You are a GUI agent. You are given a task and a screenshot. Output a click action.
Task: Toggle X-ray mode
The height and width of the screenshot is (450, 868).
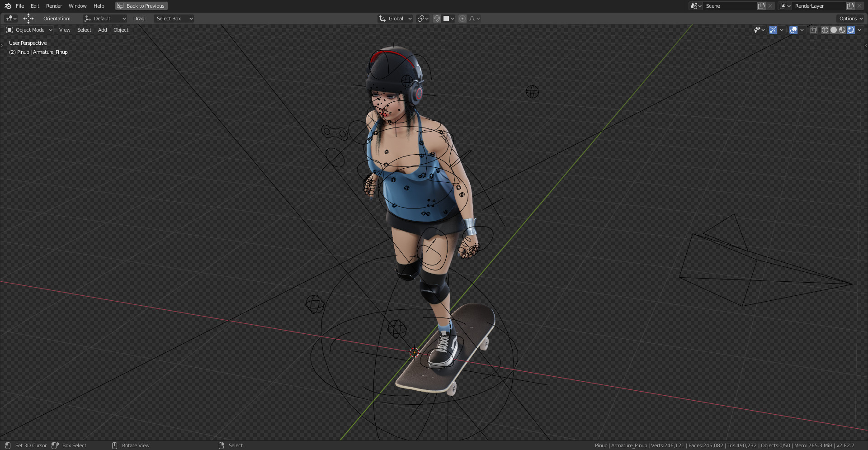(x=813, y=30)
